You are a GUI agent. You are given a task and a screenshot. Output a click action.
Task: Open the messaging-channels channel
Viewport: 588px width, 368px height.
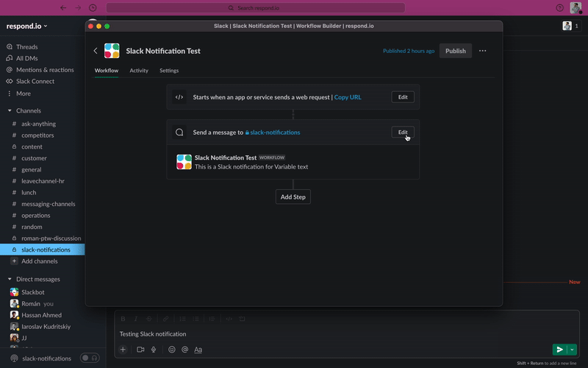(x=48, y=204)
